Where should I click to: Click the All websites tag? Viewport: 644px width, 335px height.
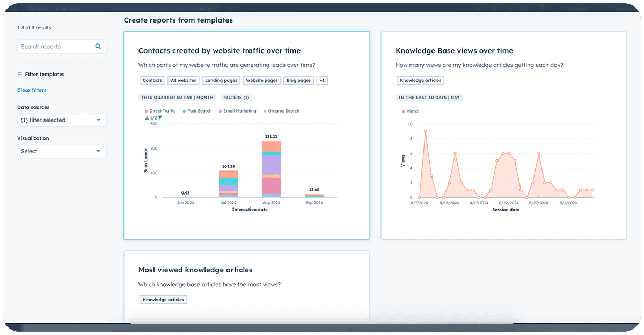[184, 80]
